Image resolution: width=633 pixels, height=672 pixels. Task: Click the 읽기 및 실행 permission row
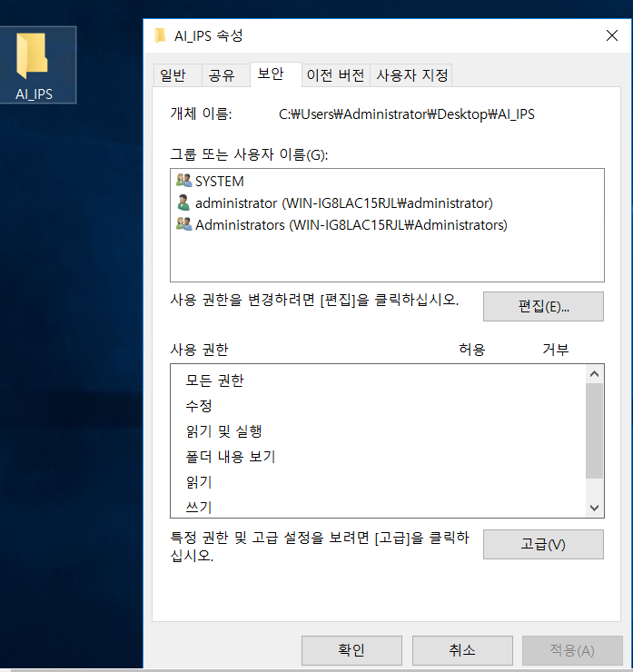(378, 431)
